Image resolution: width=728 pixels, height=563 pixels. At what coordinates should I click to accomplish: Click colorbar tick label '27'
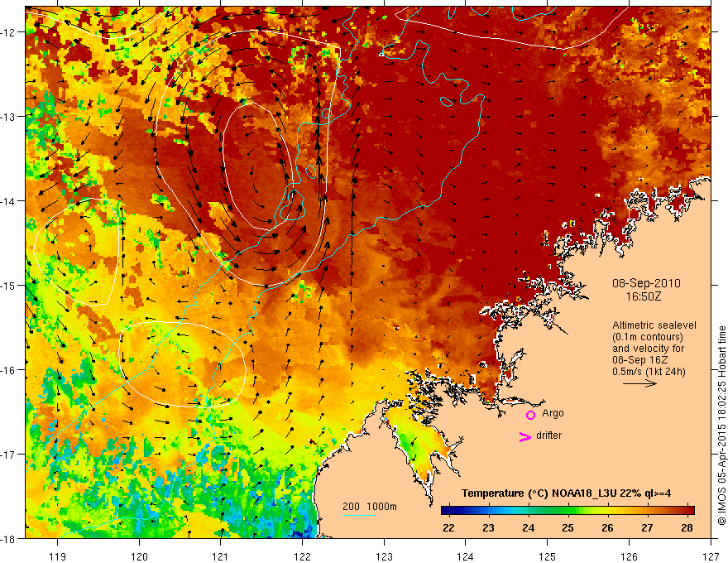(647, 528)
